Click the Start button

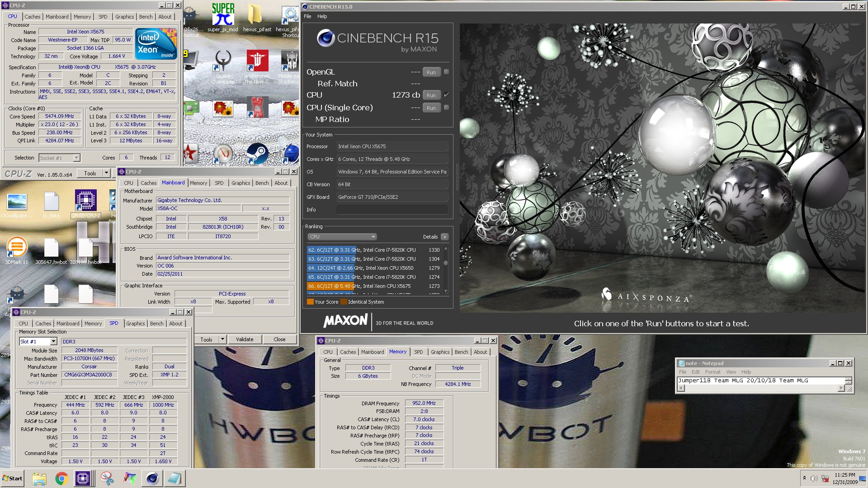[12, 479]
